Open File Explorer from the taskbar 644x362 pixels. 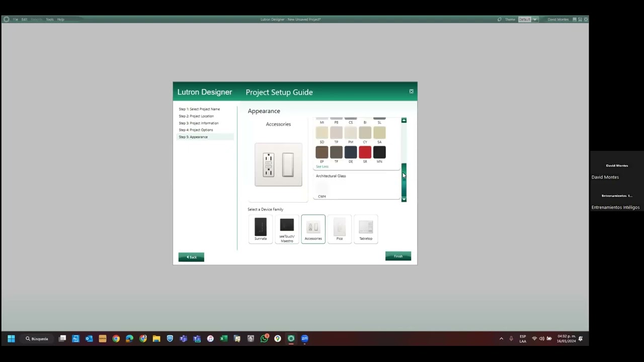(x=156, y=338)
